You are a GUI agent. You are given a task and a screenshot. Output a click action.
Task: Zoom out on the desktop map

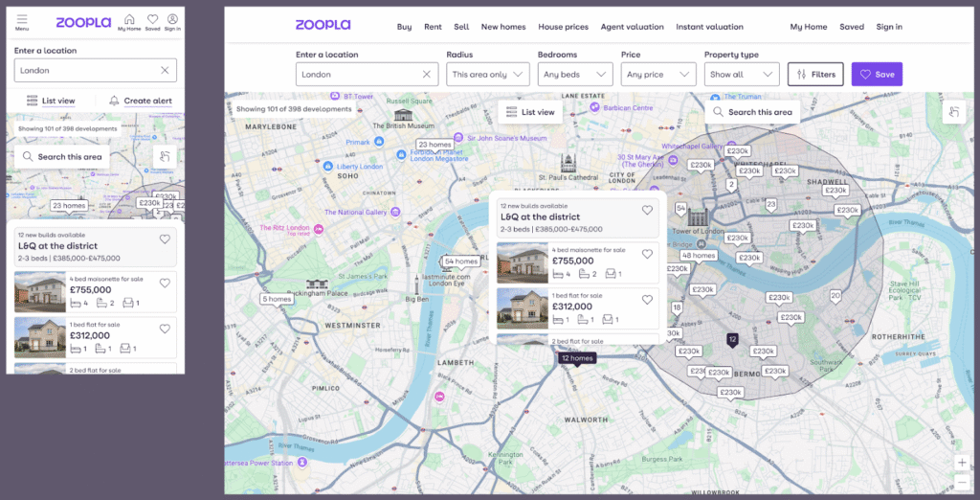click(x=962, y=482)
